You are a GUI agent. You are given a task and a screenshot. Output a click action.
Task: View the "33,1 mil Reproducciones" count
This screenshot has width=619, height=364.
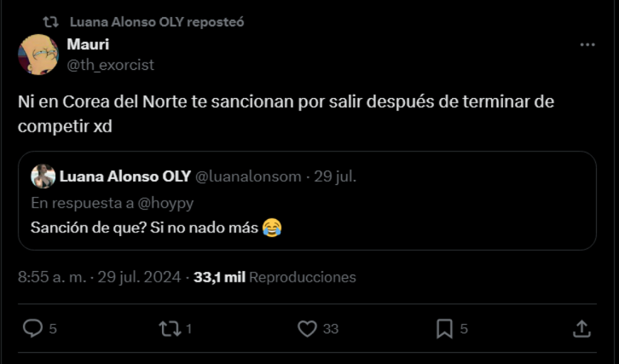pos(275,277)
